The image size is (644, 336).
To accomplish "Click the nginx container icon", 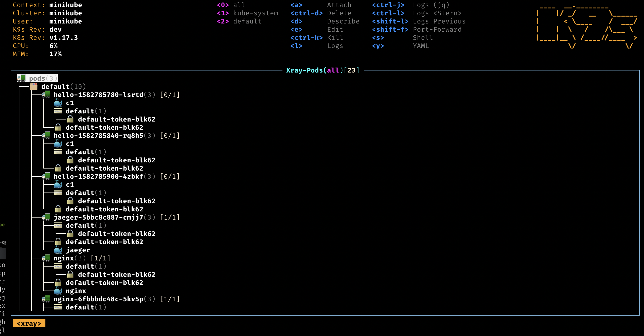I will (60, 290).
